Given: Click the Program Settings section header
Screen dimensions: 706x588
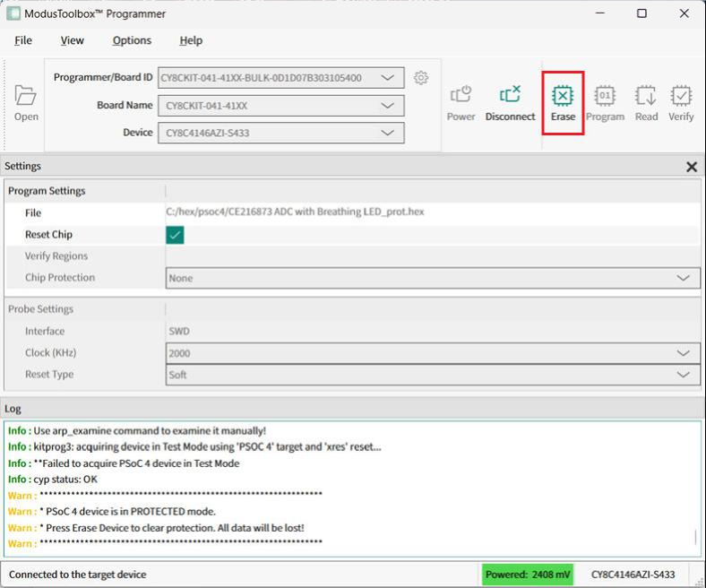Looking at the screenshot, I should coord(47,191).
